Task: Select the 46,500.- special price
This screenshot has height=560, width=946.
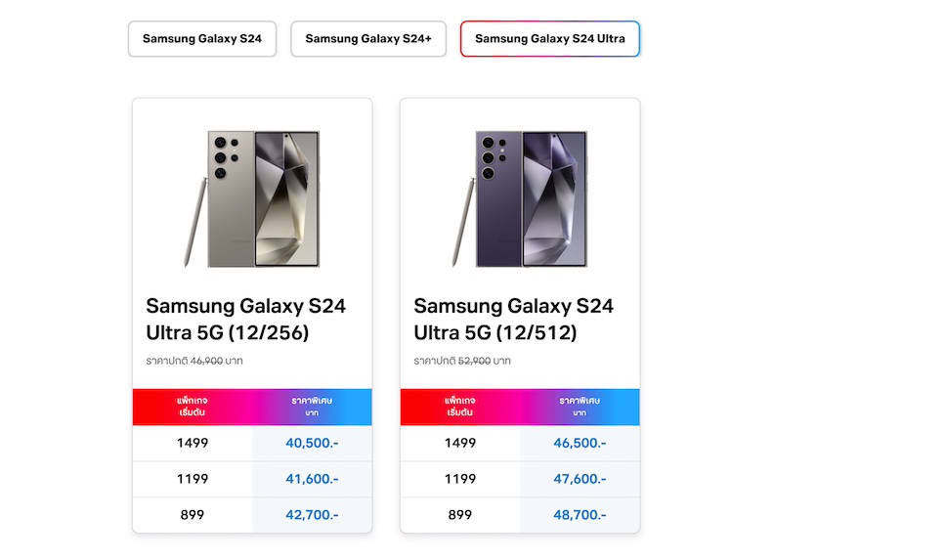Action: pyautogui.click(x=580, y=443)
